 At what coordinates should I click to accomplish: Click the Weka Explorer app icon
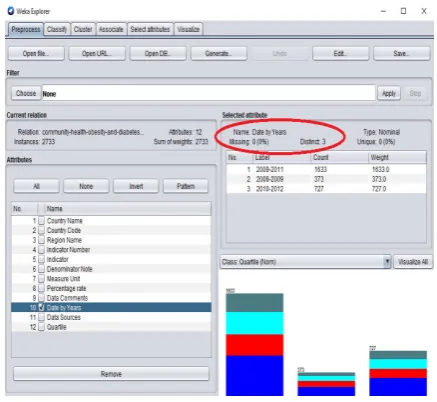[11, 11]
